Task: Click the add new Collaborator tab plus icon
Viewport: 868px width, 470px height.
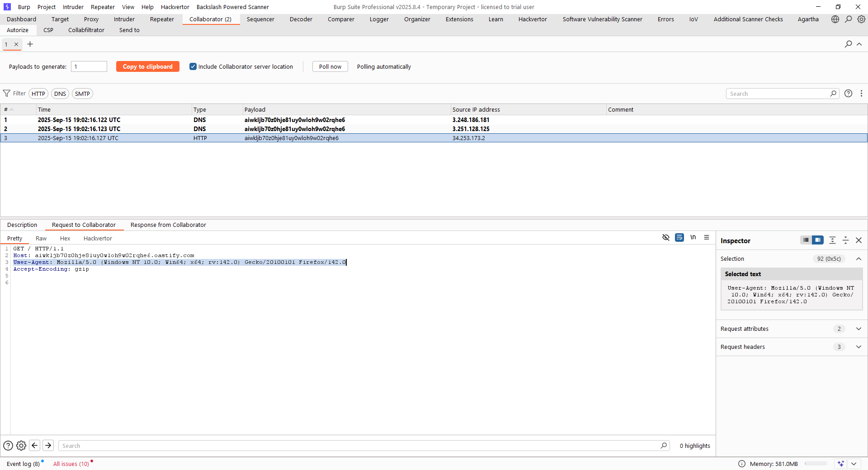Action: tap(30, 44)
